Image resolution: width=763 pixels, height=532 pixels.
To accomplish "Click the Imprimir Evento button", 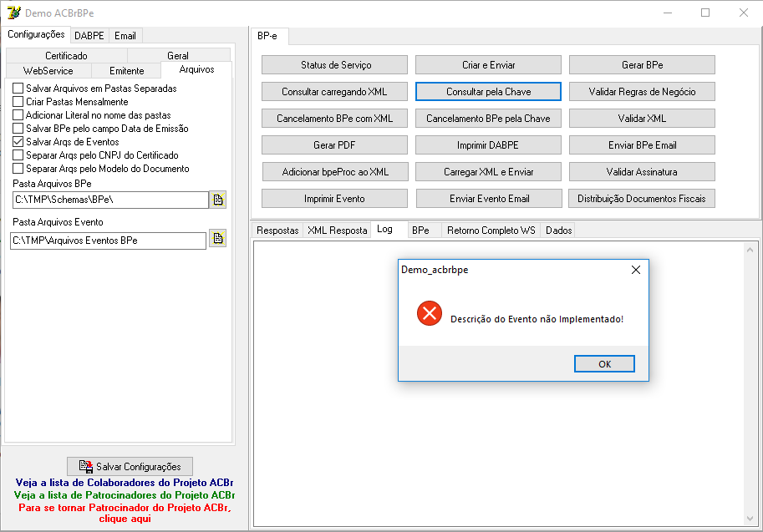I will click(x=335, y=199).
